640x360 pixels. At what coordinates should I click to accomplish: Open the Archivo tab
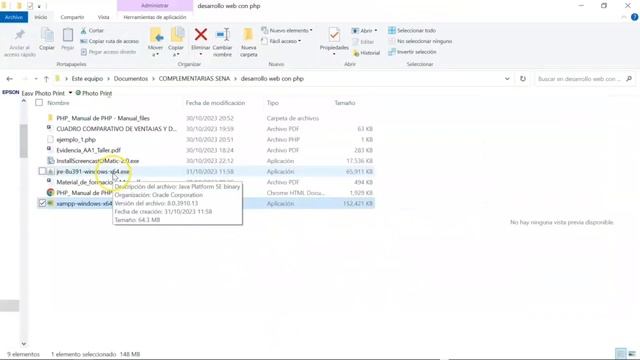[x=14, y=17]
